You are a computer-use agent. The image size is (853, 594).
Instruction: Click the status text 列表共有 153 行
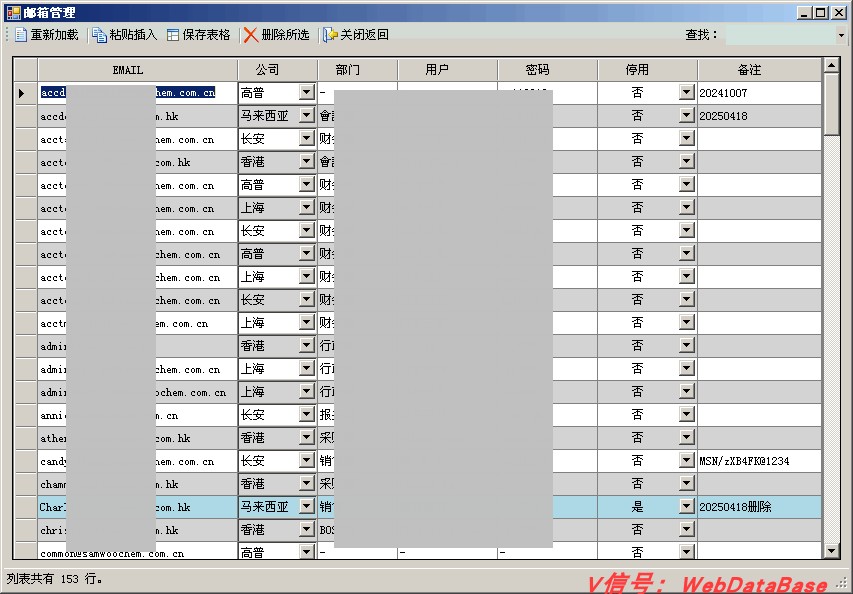[54, 579]
